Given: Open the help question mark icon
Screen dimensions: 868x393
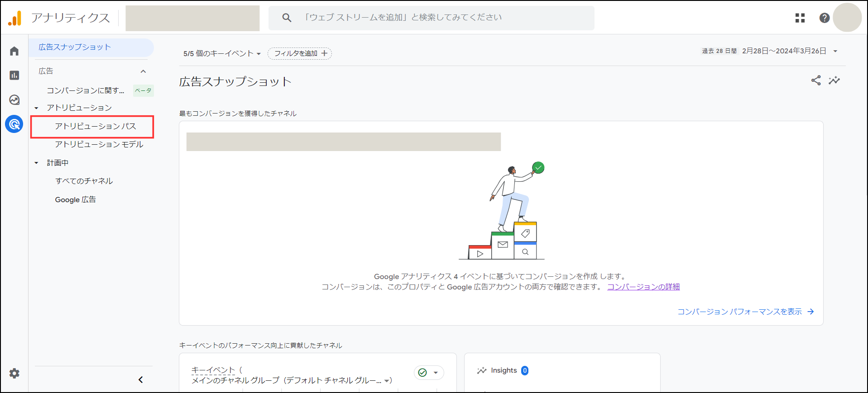Looking at the screenshot, I should [825, 18].
